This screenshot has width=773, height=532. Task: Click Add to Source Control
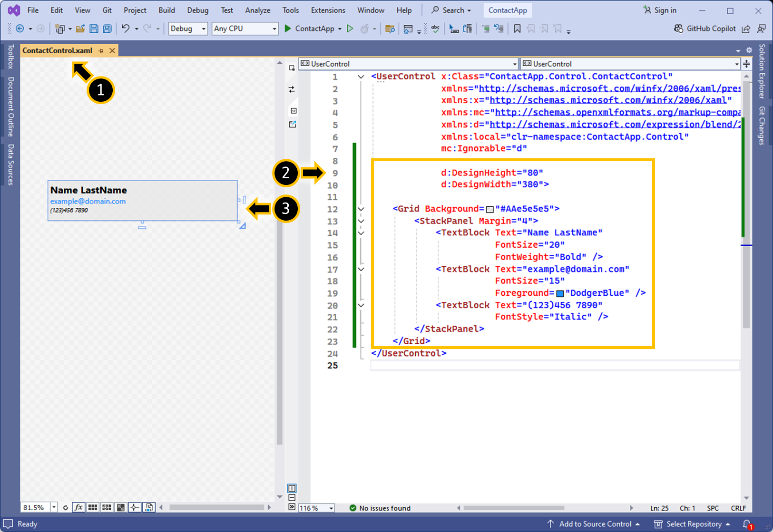[x=593, y=523]
